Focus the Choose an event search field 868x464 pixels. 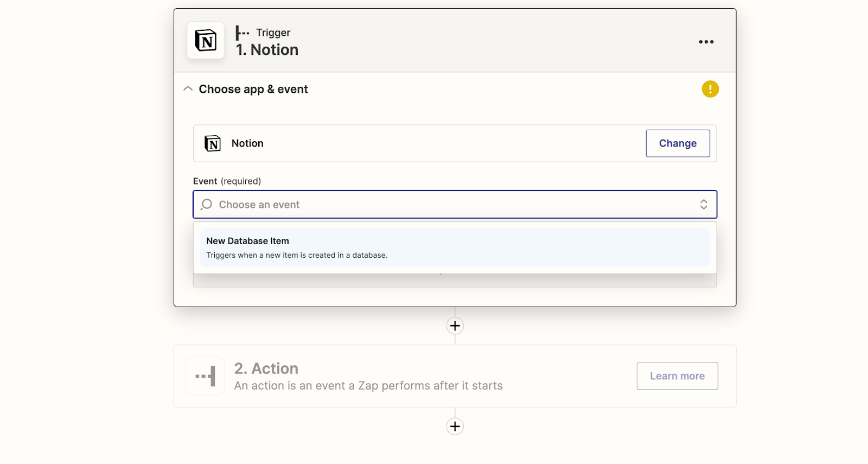[x=434, y=205]
